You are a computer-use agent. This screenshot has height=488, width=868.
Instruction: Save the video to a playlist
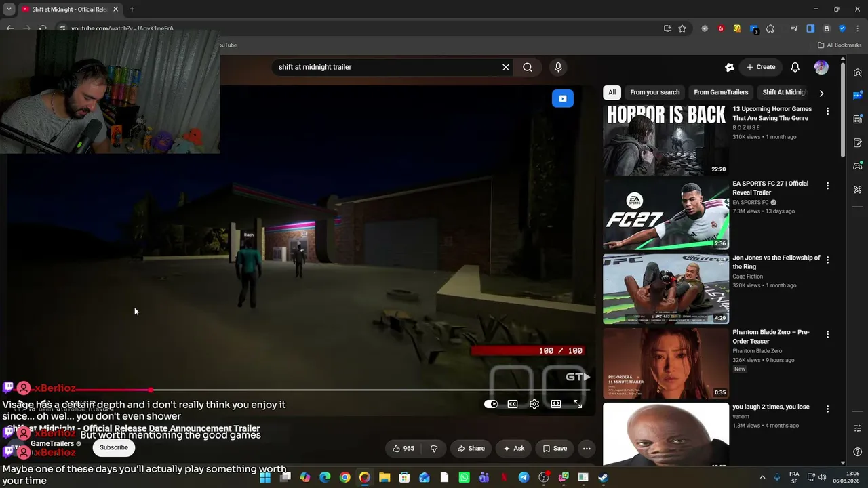[555, 448]
